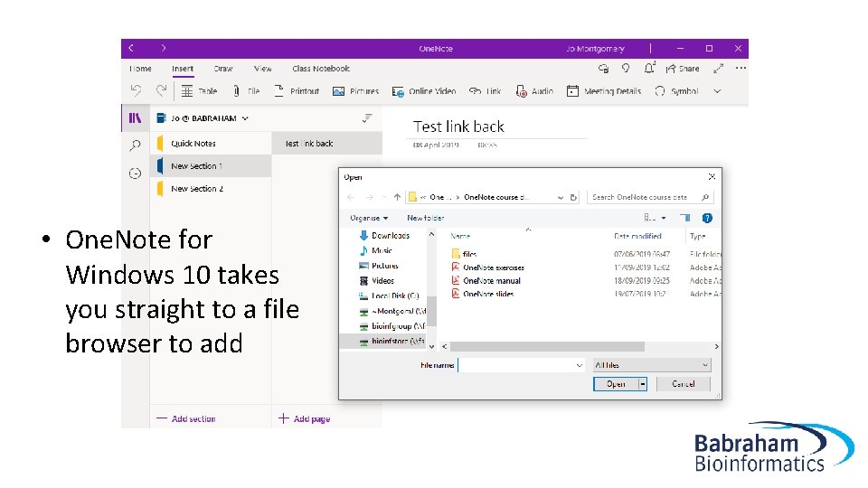
Task: Insert an Online Video
Action: coord(423,91)
